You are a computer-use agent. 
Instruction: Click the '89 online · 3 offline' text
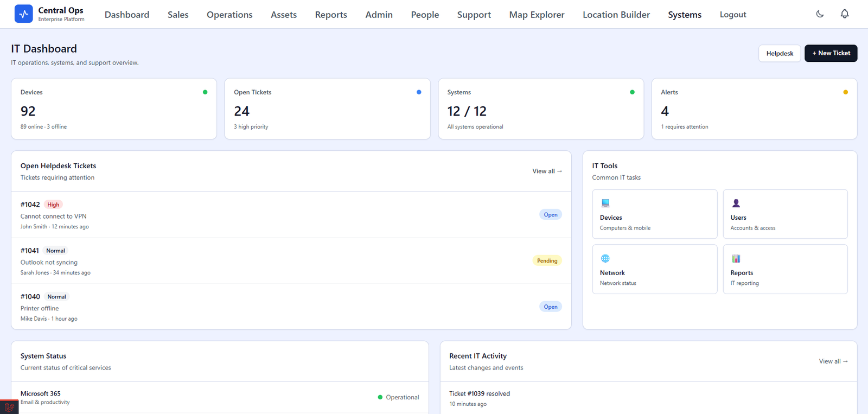click(43, 127)
